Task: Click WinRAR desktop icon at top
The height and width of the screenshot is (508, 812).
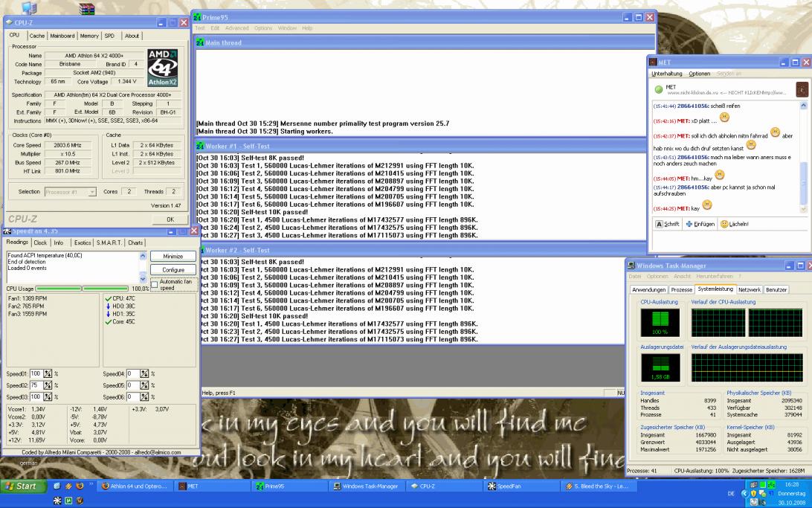Action: 86,8
